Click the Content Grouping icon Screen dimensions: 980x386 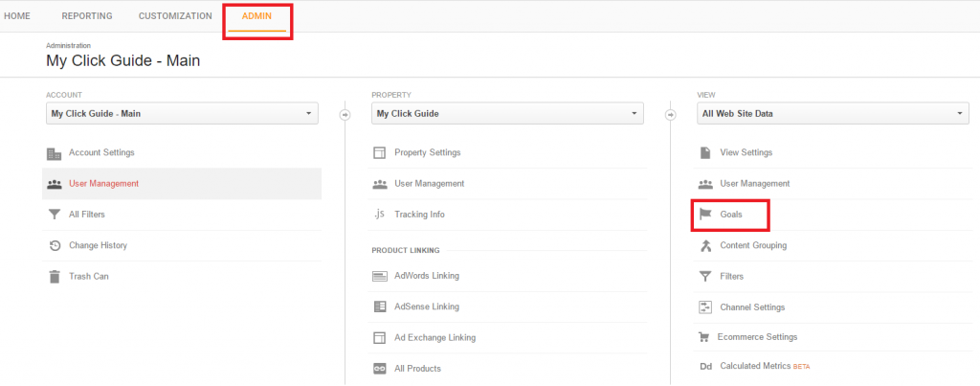[705, 246]
